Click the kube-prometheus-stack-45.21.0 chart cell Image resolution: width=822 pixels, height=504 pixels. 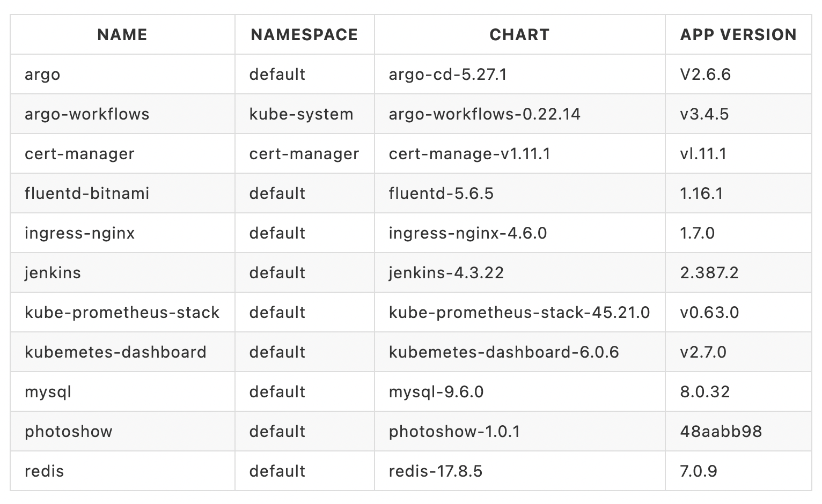519,313
